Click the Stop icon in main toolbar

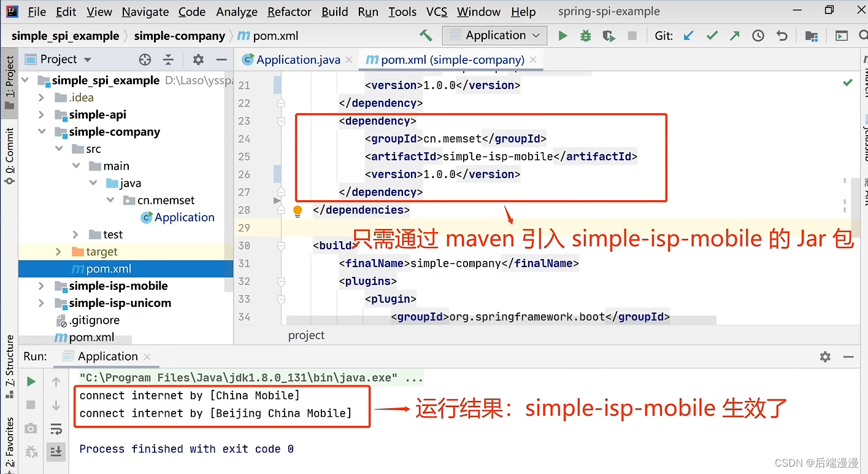[x=632, y=36]
